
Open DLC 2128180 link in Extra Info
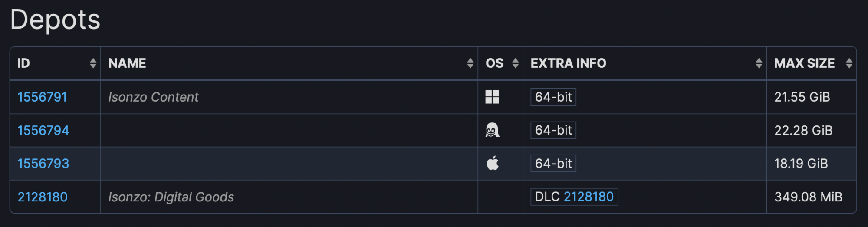589,197
